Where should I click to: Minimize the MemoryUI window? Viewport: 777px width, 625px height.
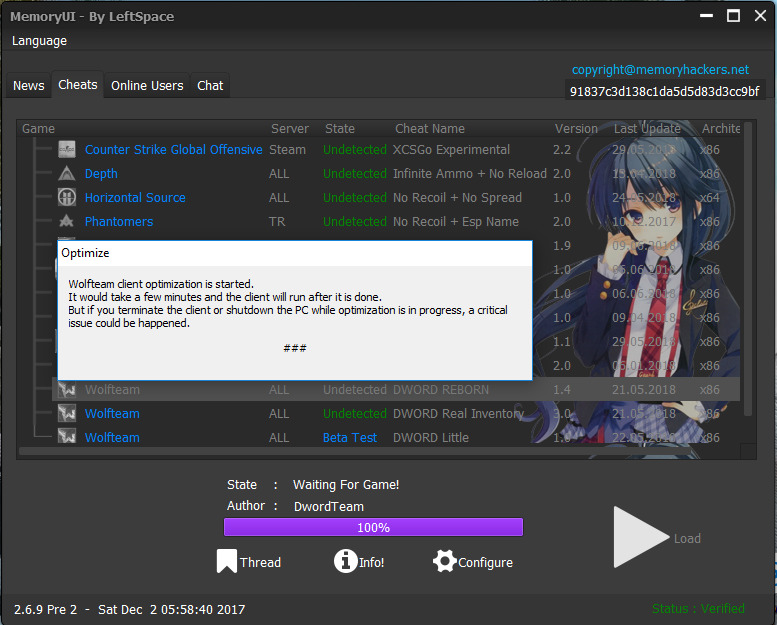click(x=706, y=16)
